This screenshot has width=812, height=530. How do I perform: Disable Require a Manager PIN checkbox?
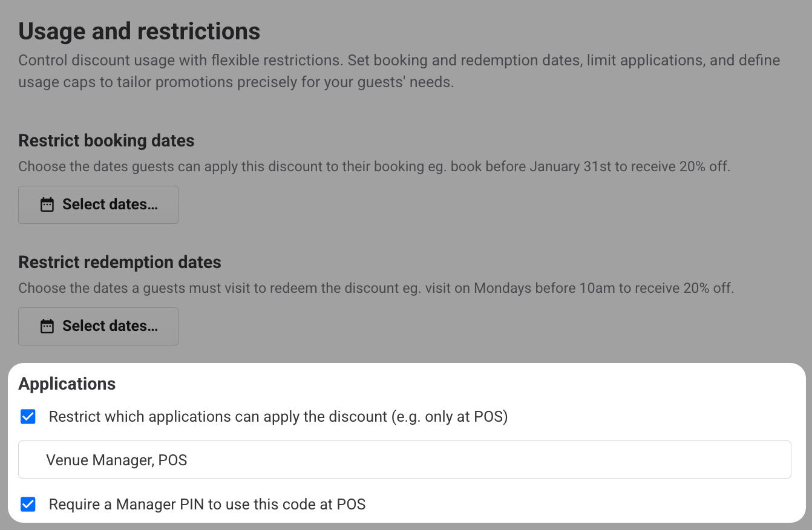tap(28, 504)
